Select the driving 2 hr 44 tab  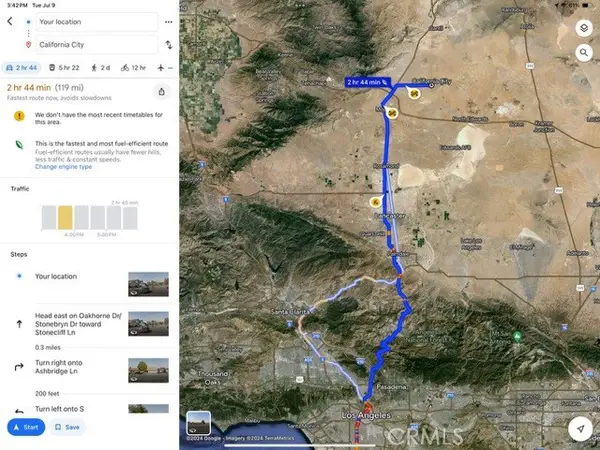(x=21, y=68)
